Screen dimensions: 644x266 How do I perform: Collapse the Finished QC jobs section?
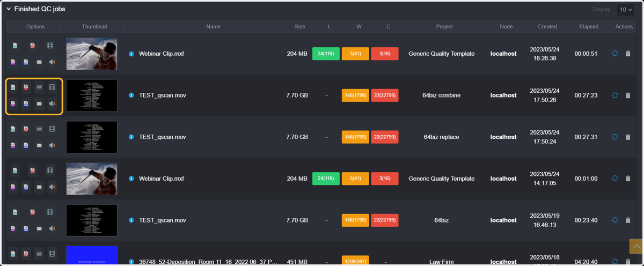pos(9,9)
